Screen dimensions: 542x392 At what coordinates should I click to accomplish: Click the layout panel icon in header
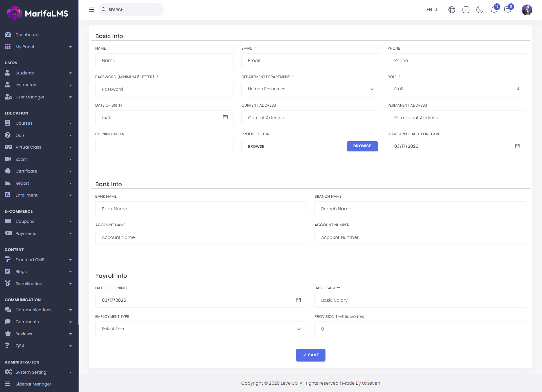coord(466,10)
